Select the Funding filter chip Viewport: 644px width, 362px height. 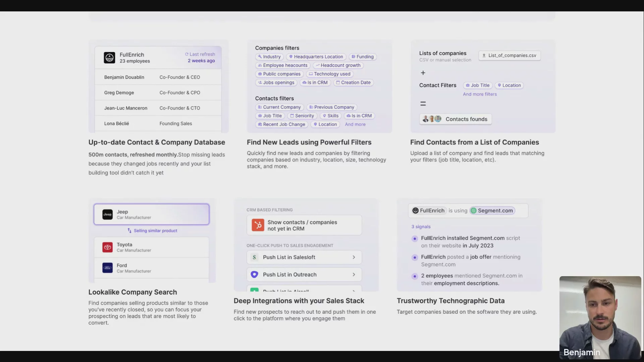tap(363, 57)
